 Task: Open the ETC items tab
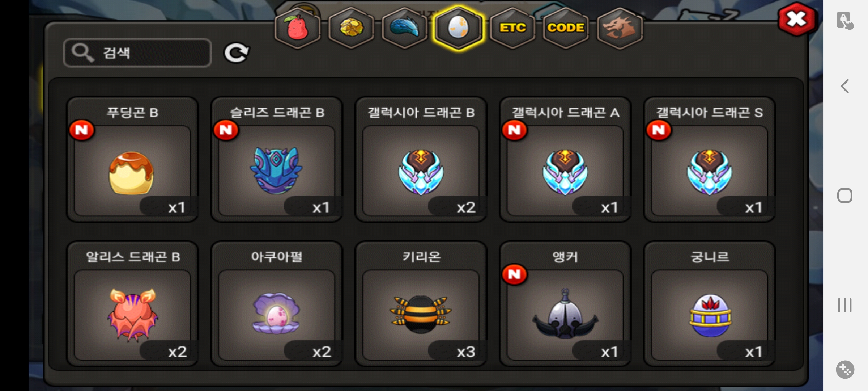(512, 28)
